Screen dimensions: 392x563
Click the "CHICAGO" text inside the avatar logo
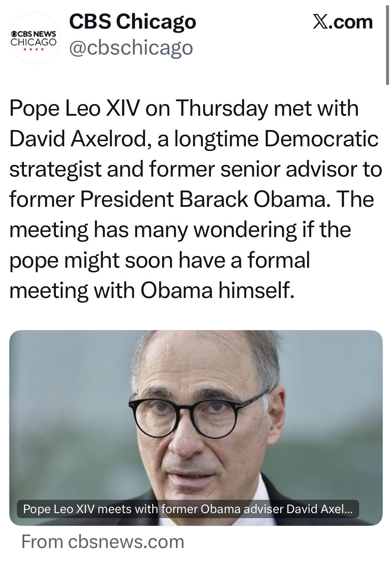(x=33, y=42)
